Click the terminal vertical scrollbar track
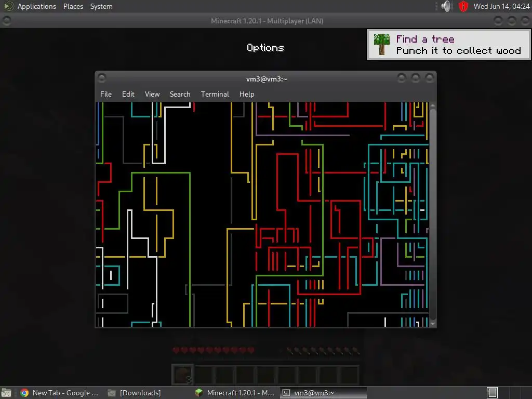This screenshot has width=532, height=399. coord(433,215)
